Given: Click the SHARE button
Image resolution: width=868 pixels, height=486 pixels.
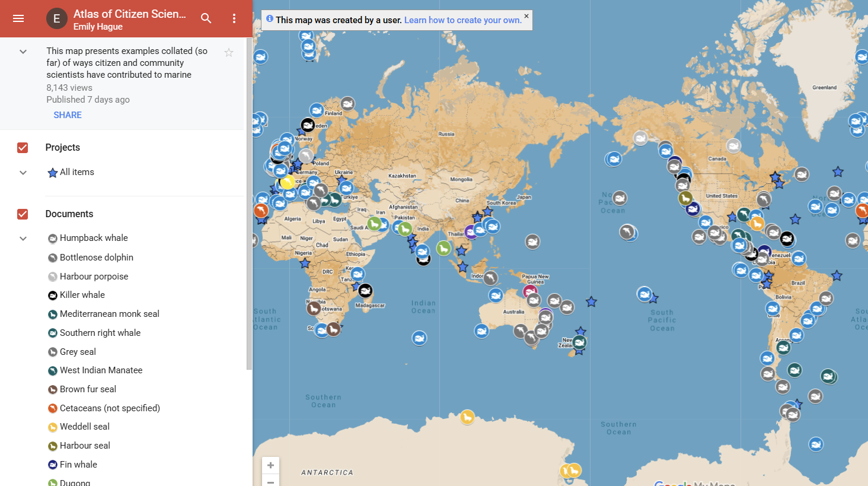Looking at the screenshot, I should pyautogui.click(x=68, y=115).
